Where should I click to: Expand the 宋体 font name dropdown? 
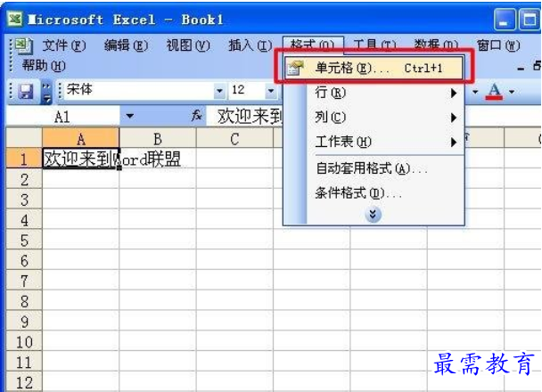(x=219, y=91)
